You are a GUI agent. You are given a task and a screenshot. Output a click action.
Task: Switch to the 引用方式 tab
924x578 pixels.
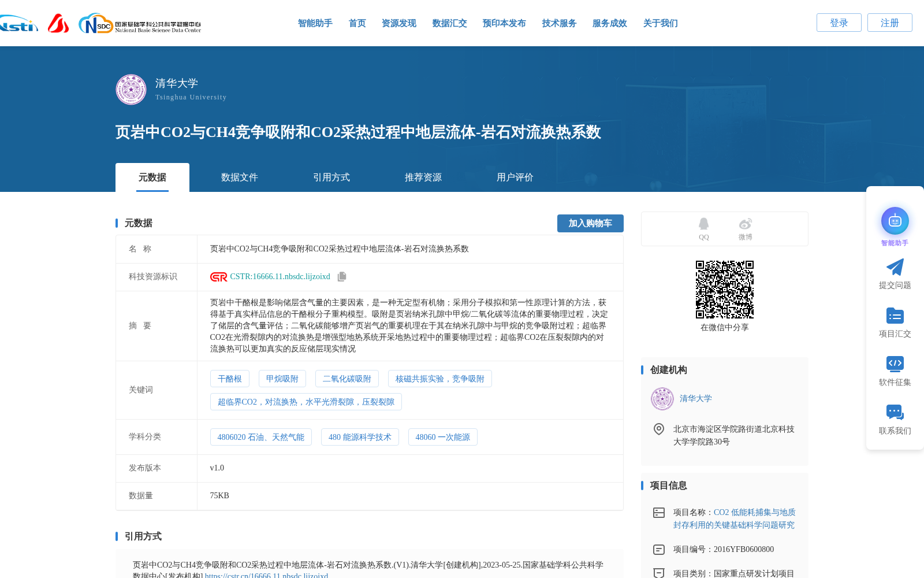(x=331, y=177)
